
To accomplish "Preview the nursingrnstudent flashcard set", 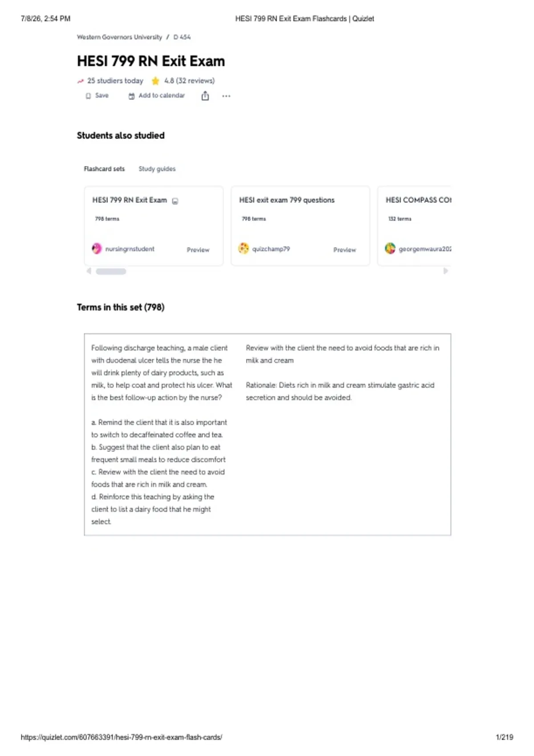I will 198,250.
